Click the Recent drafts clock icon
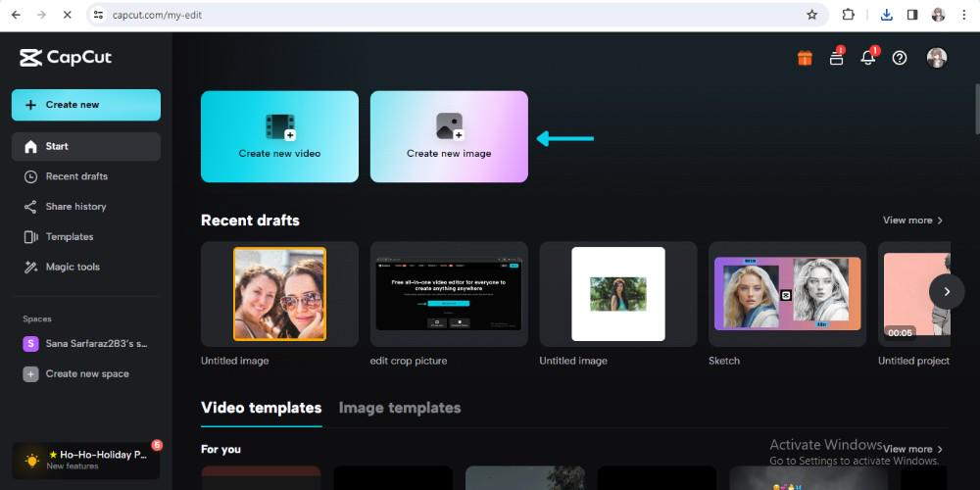 (30, 176)
